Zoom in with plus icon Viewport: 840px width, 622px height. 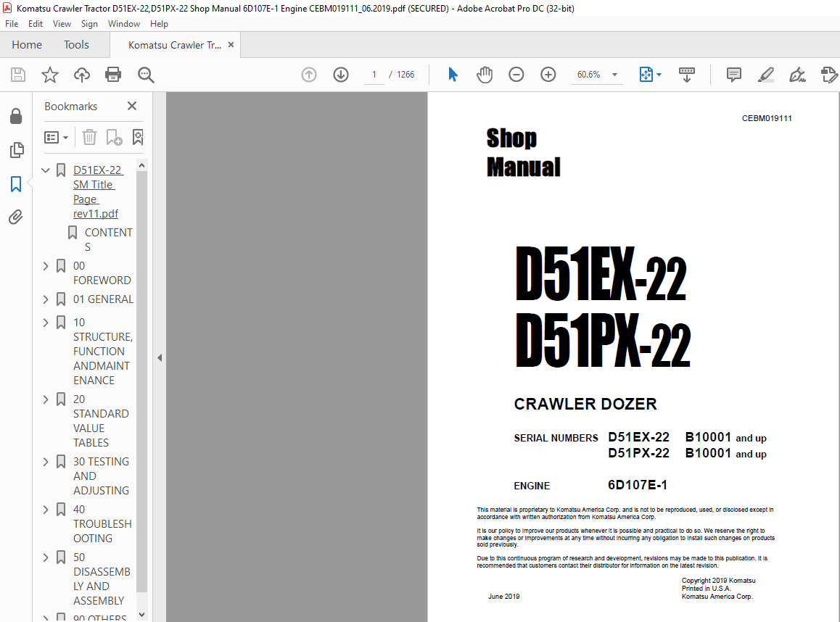(x=548, y=75)
